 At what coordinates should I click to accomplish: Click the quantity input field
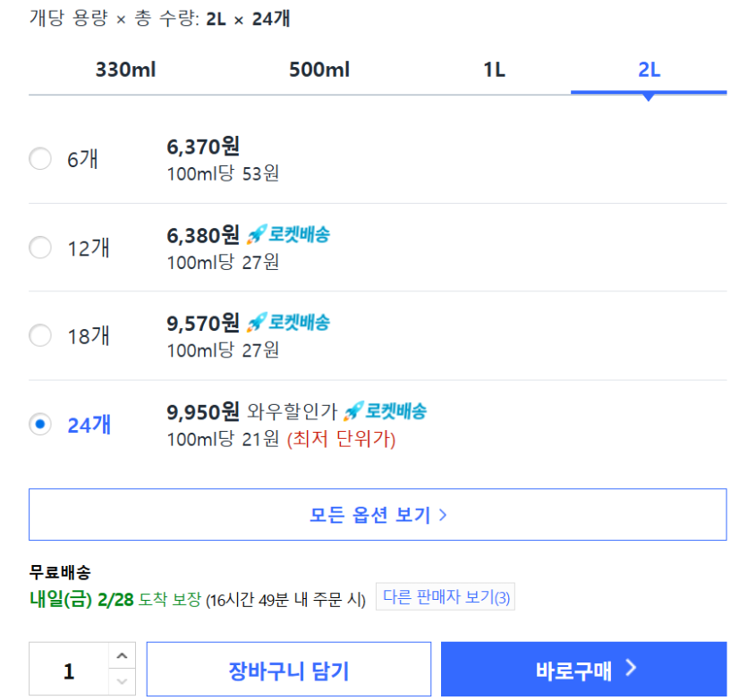click(70, 670)
